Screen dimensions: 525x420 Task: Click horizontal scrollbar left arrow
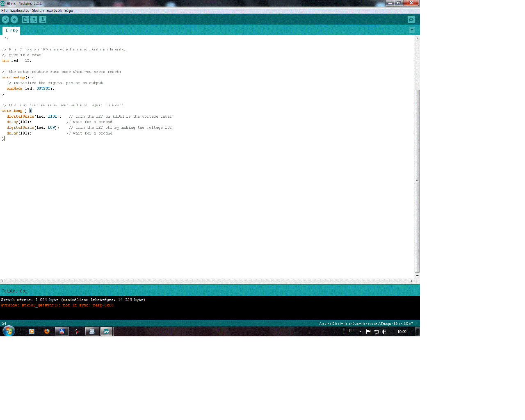2,281
